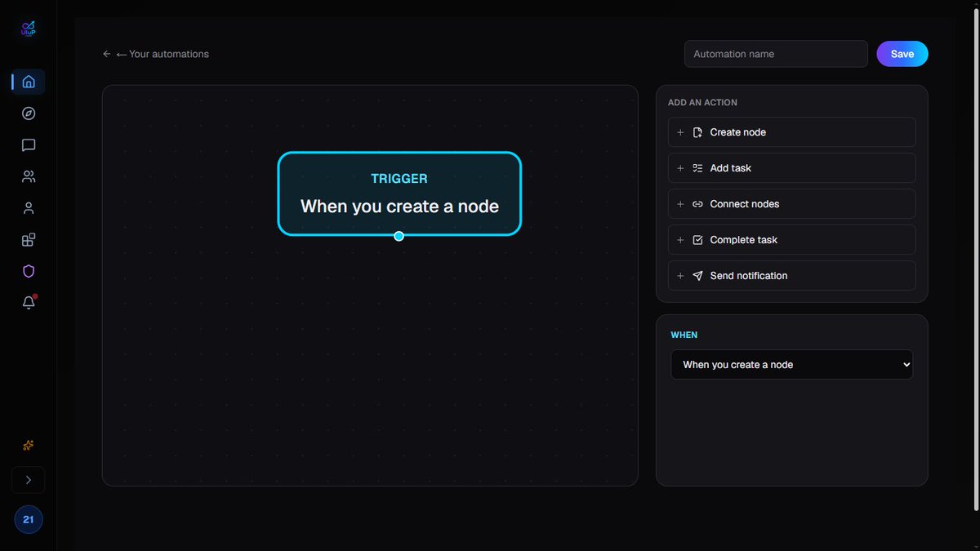Screen dimensions: 980x551
Task: Add the Send notification action
Action: 791,276
